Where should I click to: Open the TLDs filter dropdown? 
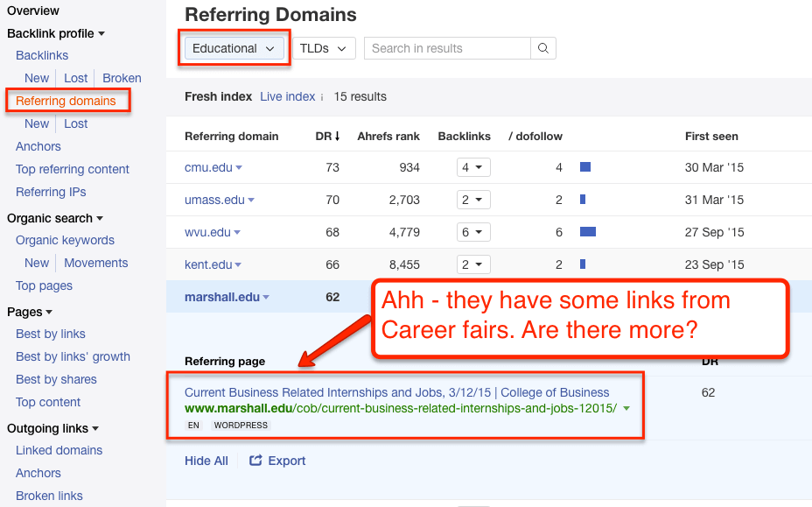(324, 48)
